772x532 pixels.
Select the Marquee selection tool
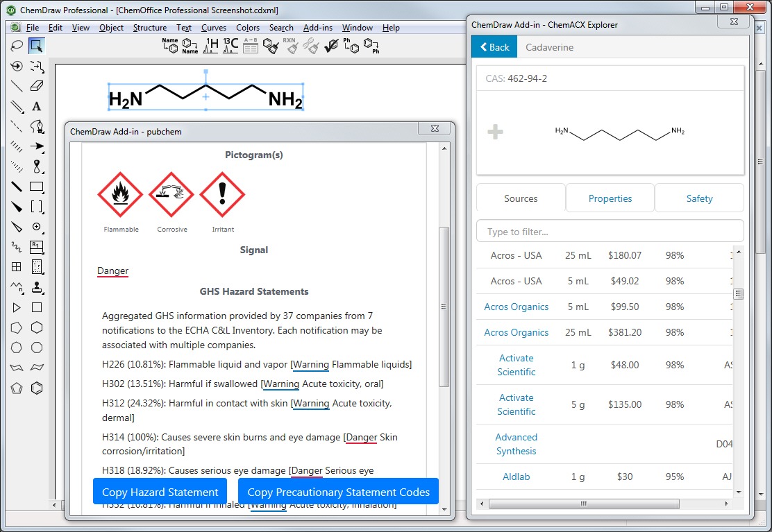tap(37, 46)
